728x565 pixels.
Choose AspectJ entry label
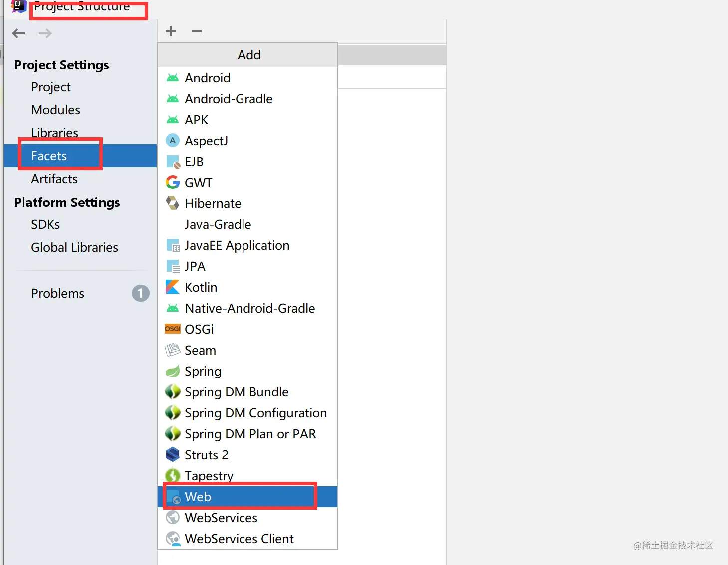[x=206, y=141]
